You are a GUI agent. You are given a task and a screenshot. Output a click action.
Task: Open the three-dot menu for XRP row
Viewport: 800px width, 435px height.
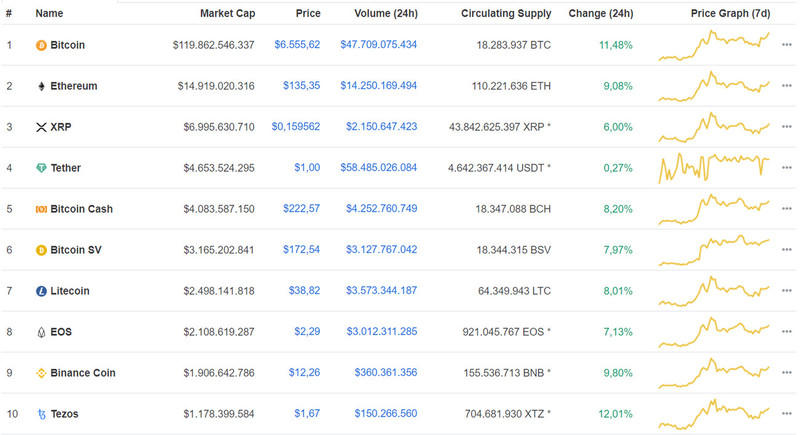tap(786, 126)
